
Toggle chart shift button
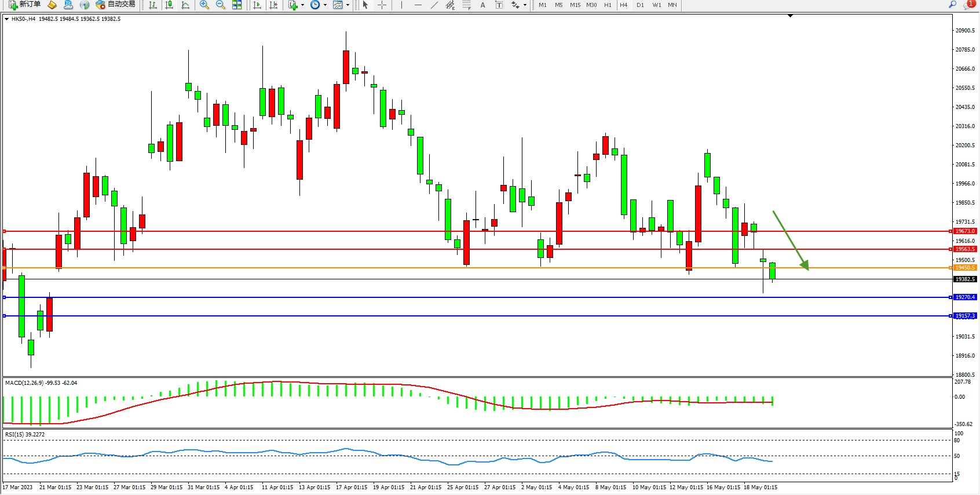pyautogui.click(x=274, y=5)
